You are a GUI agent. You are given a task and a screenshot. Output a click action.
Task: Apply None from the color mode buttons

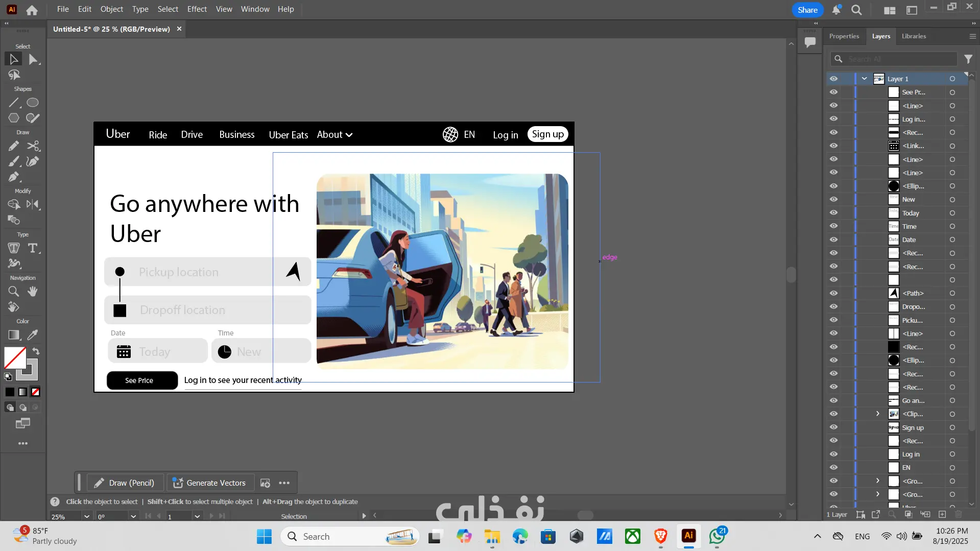click(x=36, y=392)
